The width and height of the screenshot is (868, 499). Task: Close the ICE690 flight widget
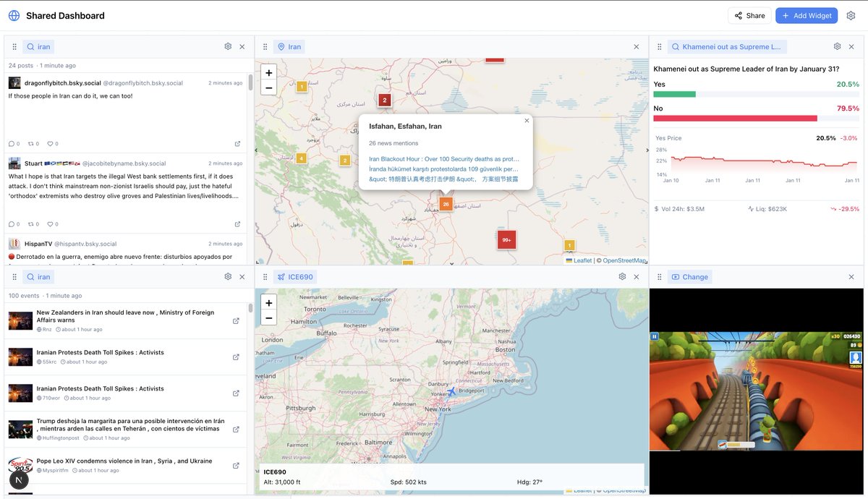(637, 276)
